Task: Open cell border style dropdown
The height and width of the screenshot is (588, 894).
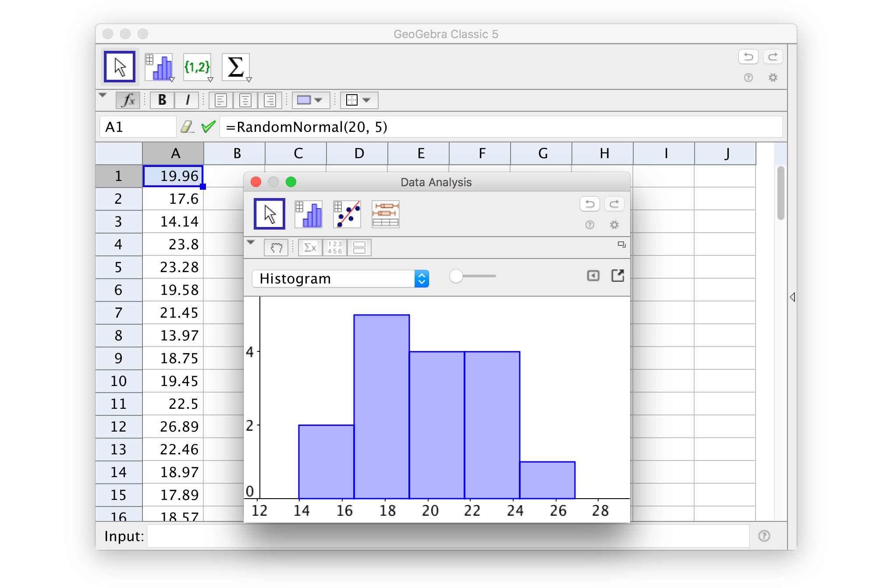Action: click(359, 100)
